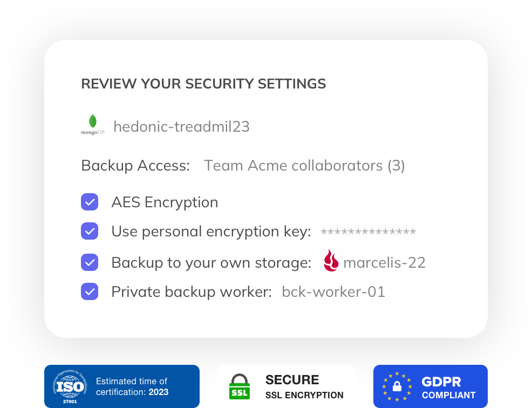Uncheck the AES Encryption checkbox
Image resolution: width=532 pixels, height=408 pixels.
click(90, 202)
